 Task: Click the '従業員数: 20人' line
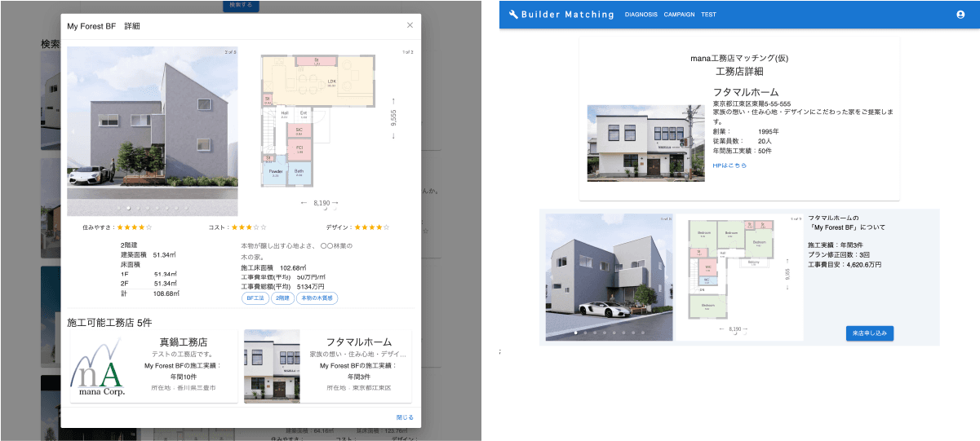pyautogui.click(x=742, y=141)
